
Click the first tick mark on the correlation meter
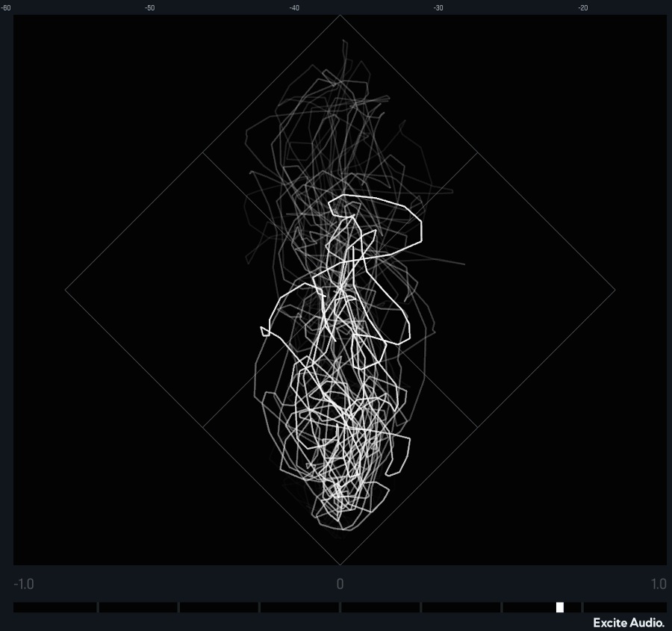pyautogui.click(x=98, y=607)
